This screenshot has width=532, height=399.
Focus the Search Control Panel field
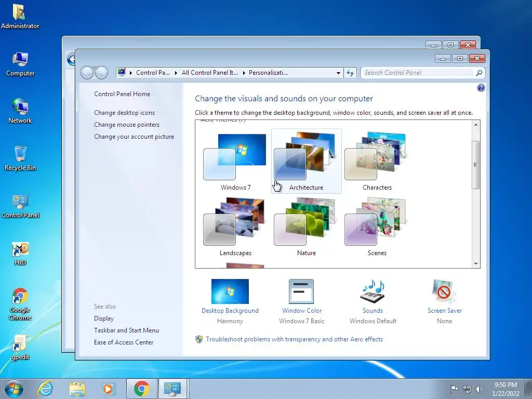click(x=418, y=73)
